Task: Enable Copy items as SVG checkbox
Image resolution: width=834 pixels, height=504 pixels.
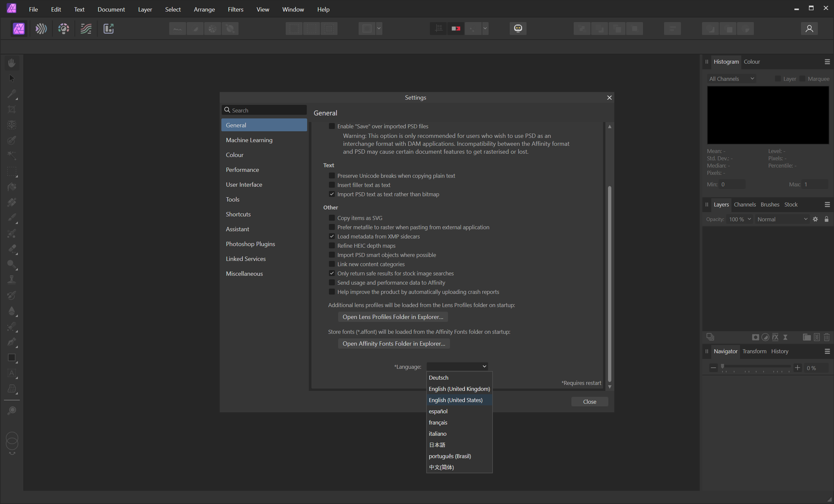Action: pos(332,218)
